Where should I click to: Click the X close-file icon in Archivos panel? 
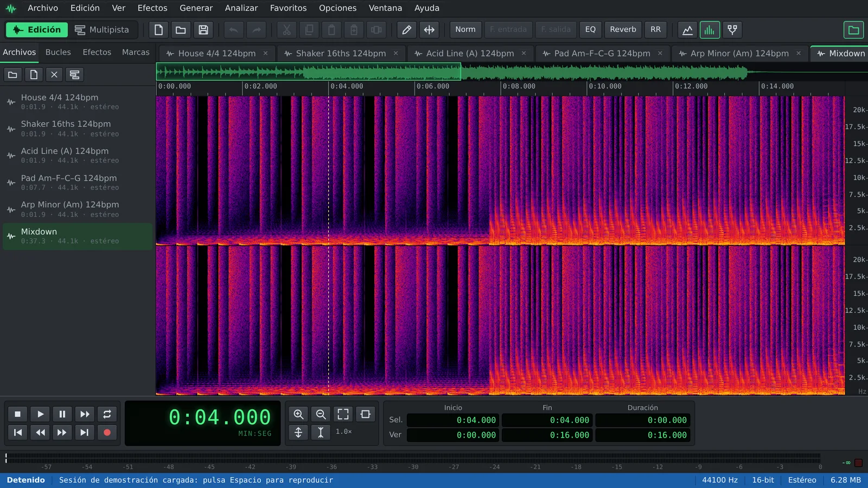coord(54,75)
